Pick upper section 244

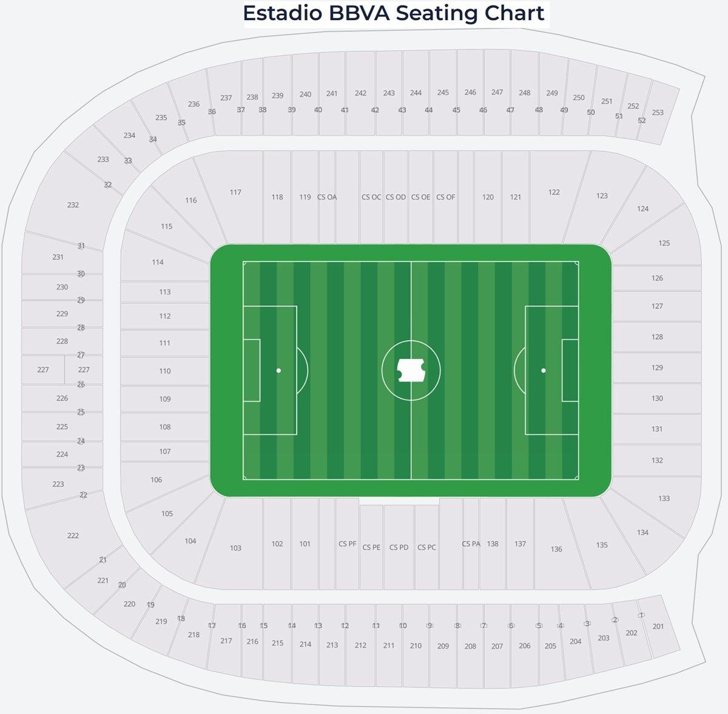pos(416,93)
